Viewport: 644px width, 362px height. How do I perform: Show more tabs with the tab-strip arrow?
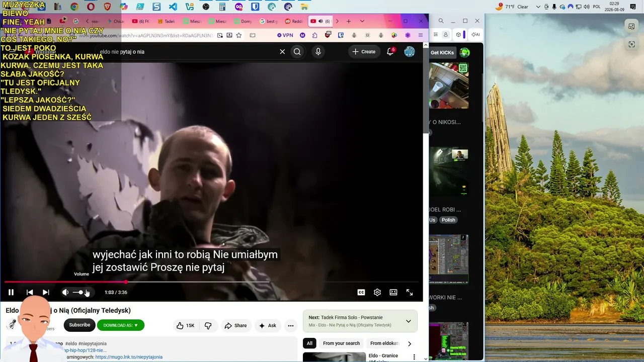tap(337, 21)
